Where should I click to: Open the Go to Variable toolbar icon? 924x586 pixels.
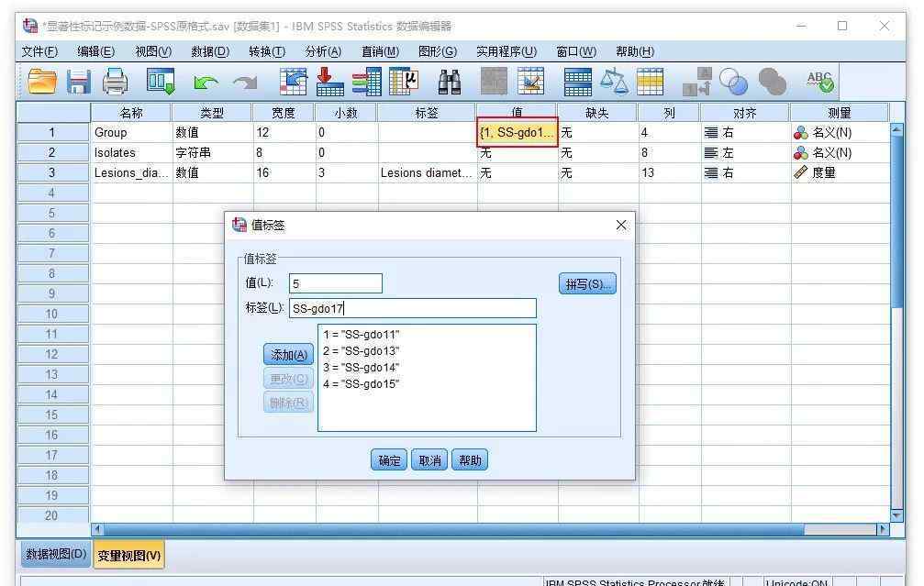(x=330, y=82)
